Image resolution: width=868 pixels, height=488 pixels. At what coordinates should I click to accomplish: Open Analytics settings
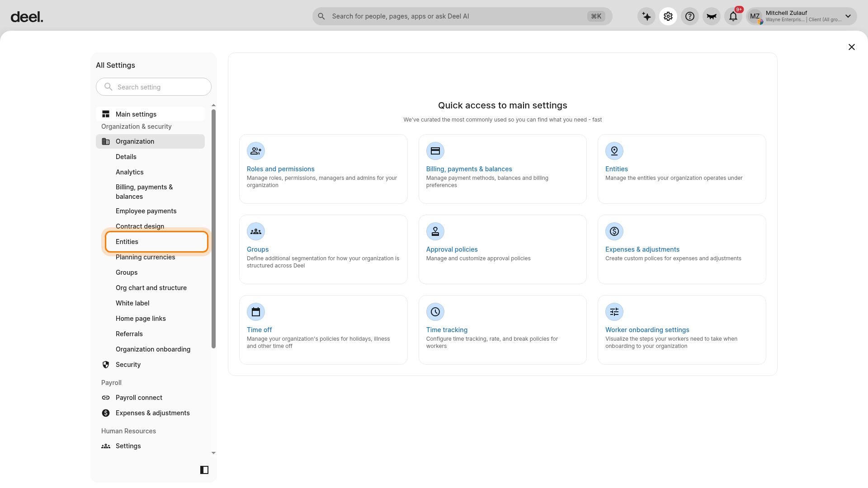(x=130, y=172)
